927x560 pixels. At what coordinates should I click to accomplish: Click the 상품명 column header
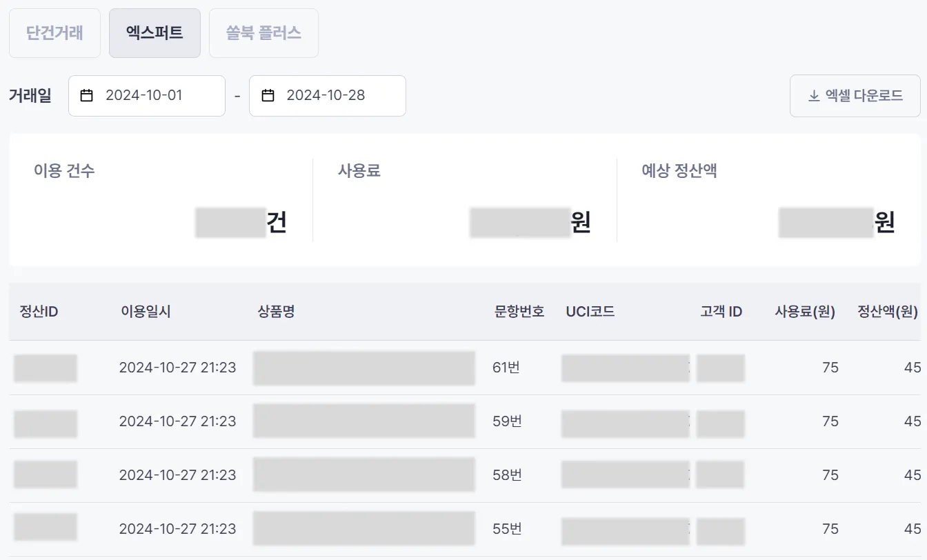coord(276,312)
